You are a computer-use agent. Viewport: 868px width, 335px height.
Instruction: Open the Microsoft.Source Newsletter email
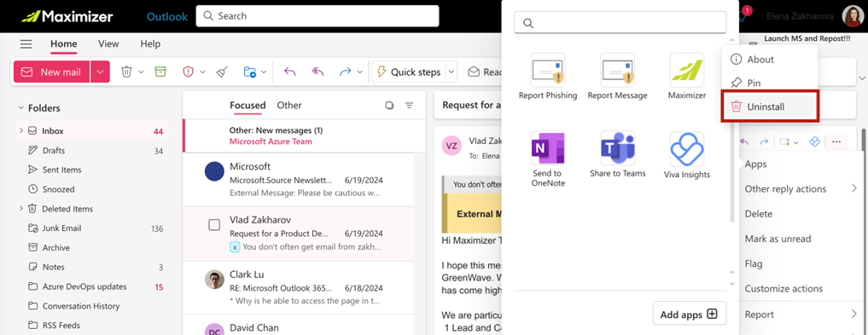pyautogui.click(x=299, y=180)
